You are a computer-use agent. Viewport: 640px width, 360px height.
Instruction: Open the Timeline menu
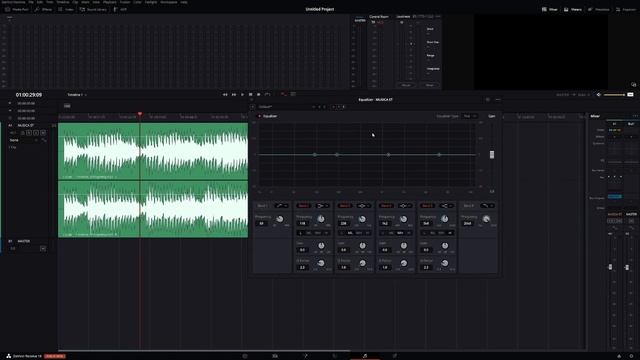(62, 2)
